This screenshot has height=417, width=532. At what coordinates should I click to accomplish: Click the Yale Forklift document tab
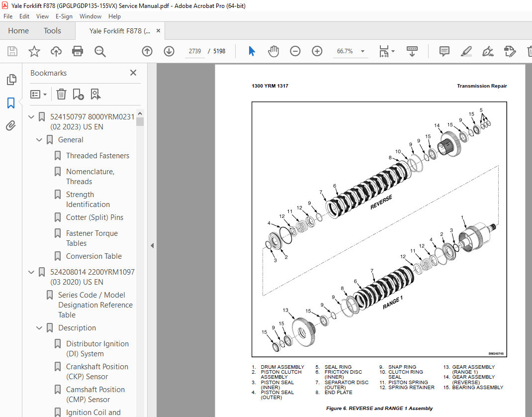pyautogui.click(x=120, y=31)
